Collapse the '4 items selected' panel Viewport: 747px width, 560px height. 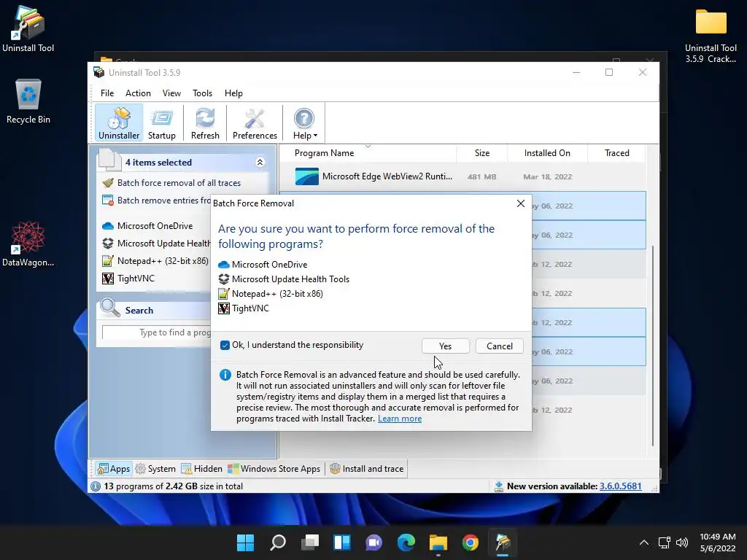coord(260,163)
